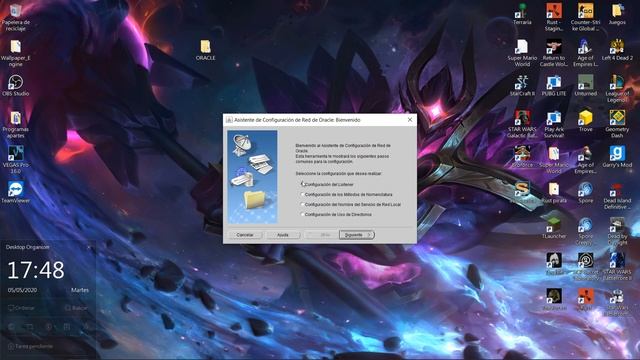The height and width of the screenshot is (360, 640).
Task: Launch Return to Castle Wolfenstein shortcut
Action: click(554, 53)
